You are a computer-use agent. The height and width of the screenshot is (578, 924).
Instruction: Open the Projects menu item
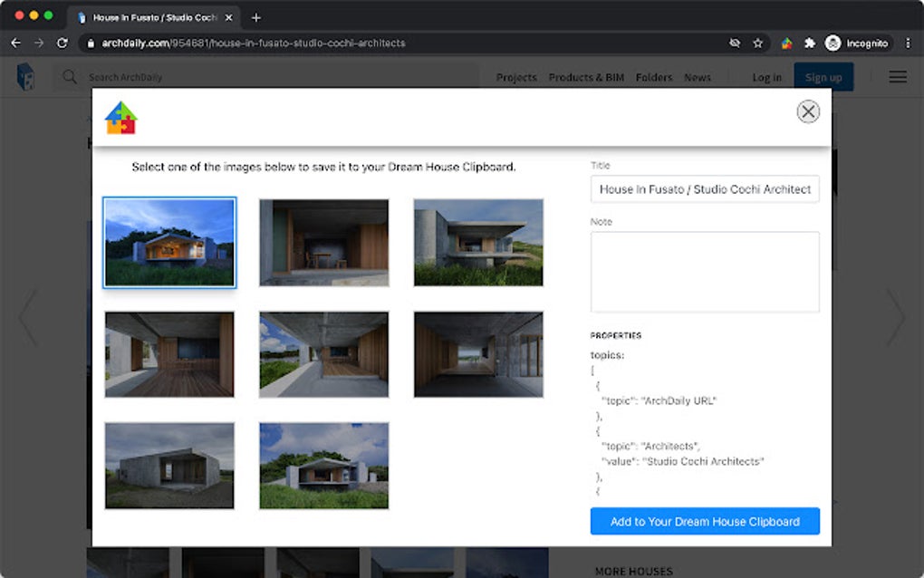516,78
